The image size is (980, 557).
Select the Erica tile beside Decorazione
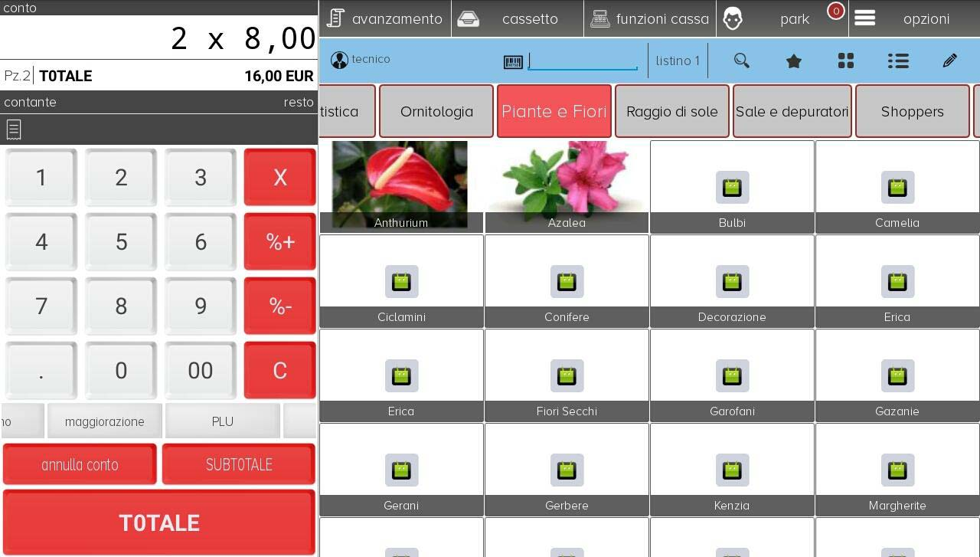(x=897, y=281)
